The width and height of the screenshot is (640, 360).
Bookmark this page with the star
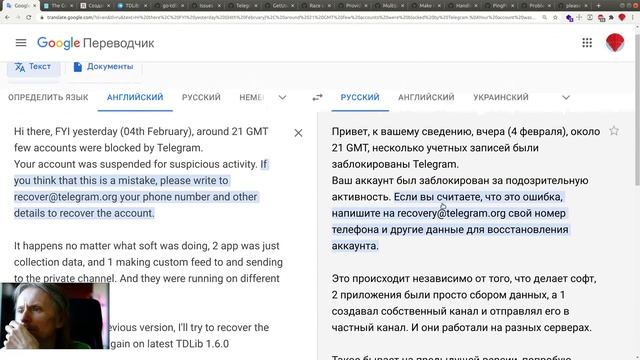pyautogui.click(x=555, y=18)
